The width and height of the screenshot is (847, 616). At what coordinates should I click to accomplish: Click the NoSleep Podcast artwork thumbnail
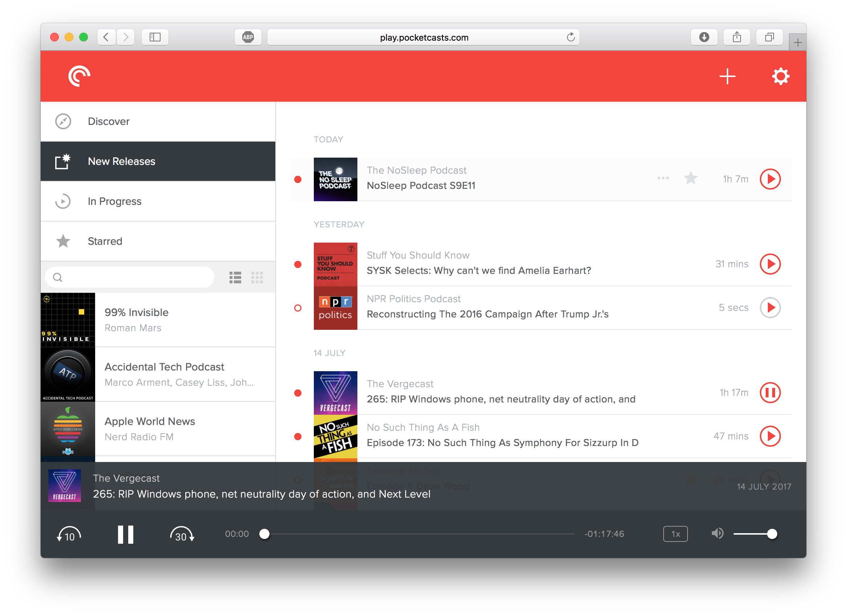tap(335, 179)
